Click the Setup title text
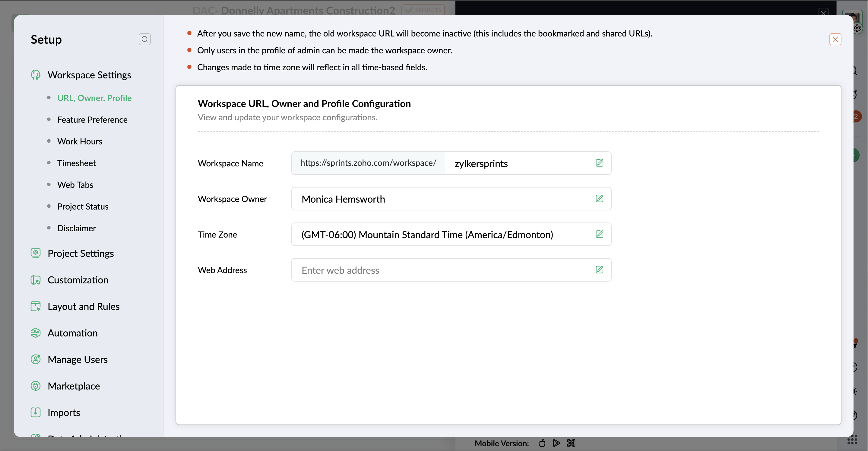Image resolution: width=868 pixels, height=451 pixels. tap(46, 39)
